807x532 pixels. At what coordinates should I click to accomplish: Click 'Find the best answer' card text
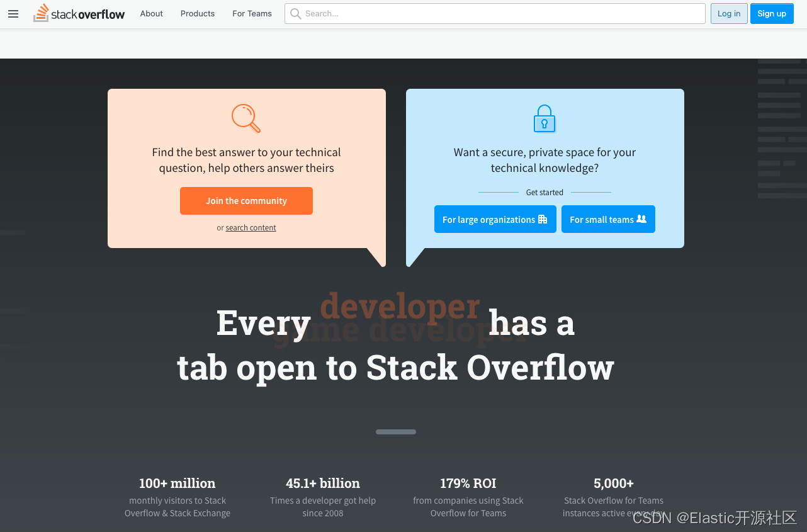tap(246, 160)
